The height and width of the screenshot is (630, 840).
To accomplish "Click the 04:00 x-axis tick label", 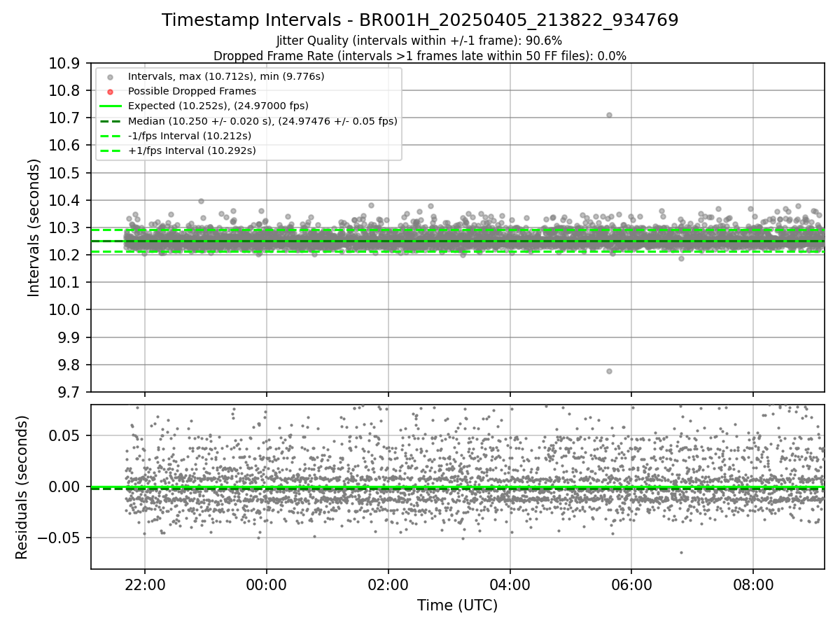I will 510,584.
